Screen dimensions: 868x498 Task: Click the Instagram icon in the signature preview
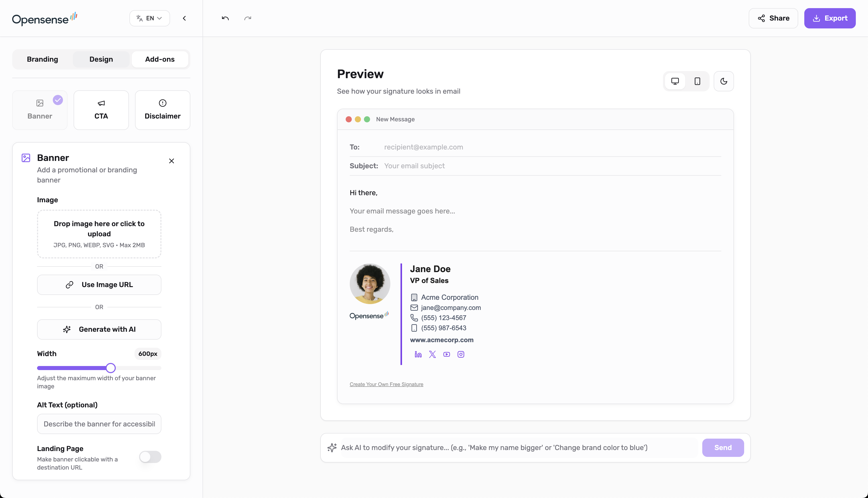461,354
